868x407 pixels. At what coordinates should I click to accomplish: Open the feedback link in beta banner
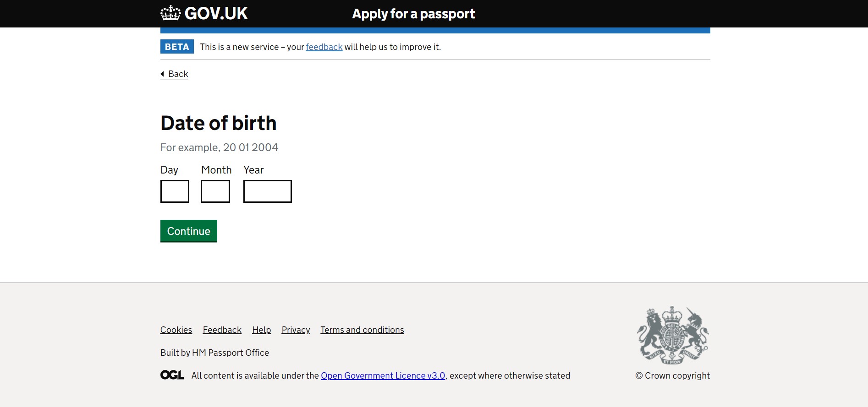[x=324, y=47]
